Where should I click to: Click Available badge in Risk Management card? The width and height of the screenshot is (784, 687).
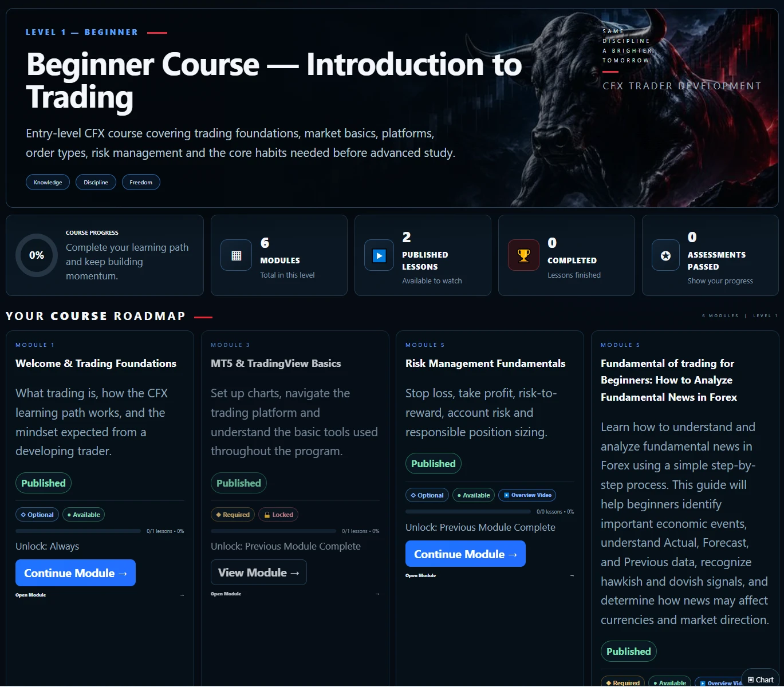point(474,495)
